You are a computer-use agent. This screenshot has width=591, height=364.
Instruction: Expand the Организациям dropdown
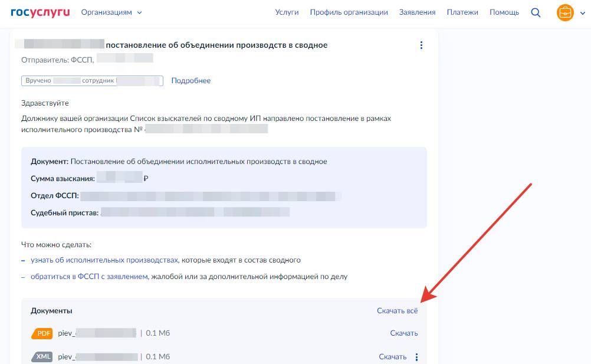tap(111, 12)
